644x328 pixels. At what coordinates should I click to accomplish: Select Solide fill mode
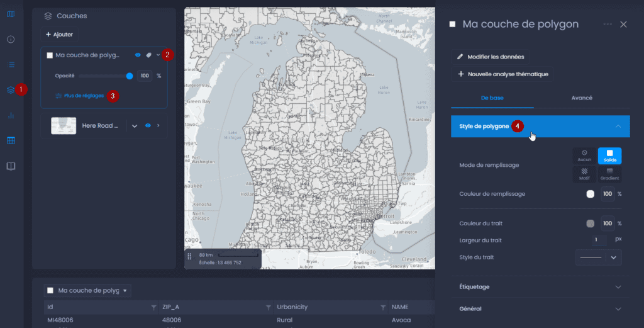[610, 156]
